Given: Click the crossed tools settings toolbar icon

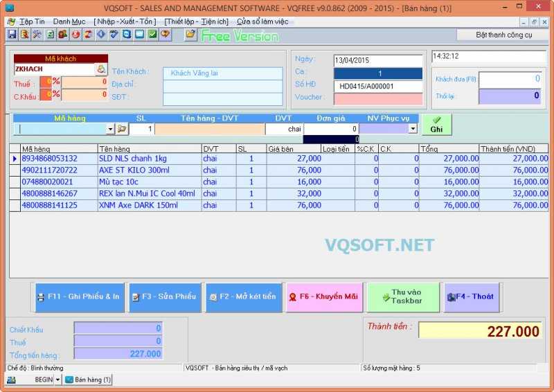Looking at the screenshot, I should point(37,34).
